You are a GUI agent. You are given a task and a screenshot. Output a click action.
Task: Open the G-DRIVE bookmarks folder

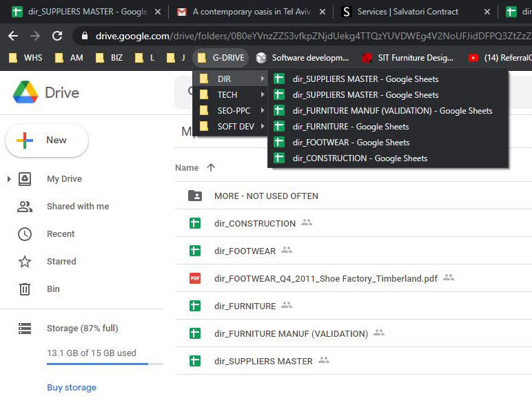[220, 58]
